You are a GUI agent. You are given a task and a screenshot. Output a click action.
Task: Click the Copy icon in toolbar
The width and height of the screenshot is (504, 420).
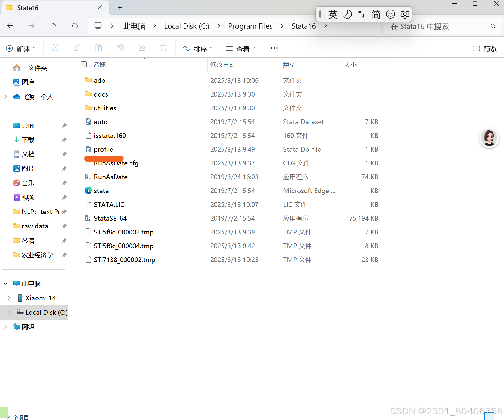(x=77, y=48)
